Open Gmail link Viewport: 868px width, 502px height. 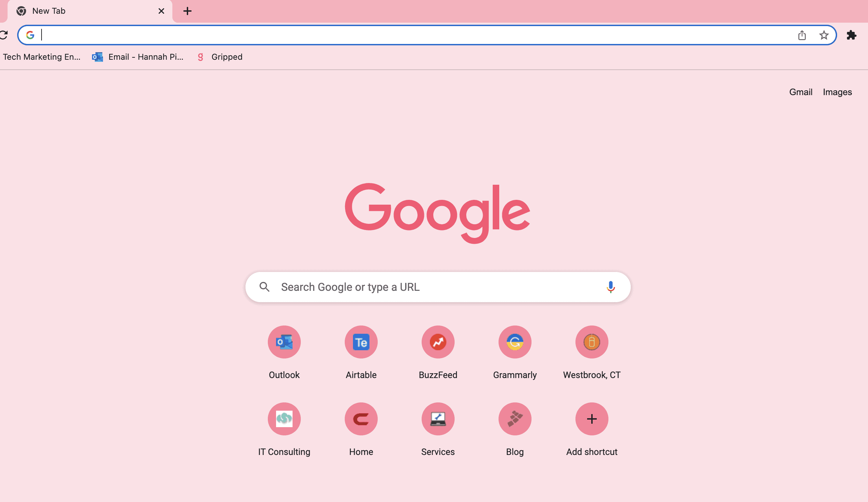[x=801, y=92]
